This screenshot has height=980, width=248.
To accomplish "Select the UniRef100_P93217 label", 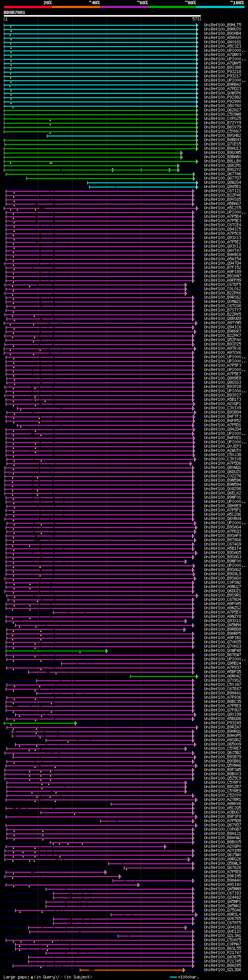I will pyautogui.click(x=222, y=76).
